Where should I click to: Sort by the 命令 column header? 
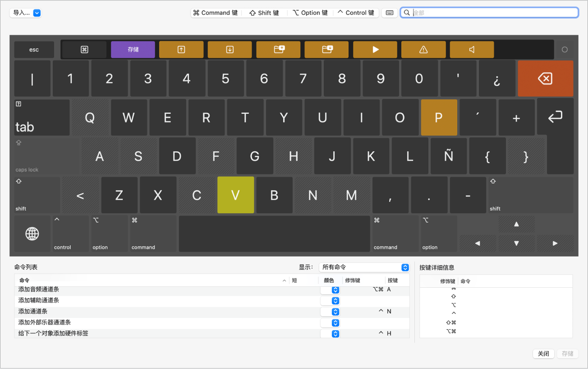[152, 280]
